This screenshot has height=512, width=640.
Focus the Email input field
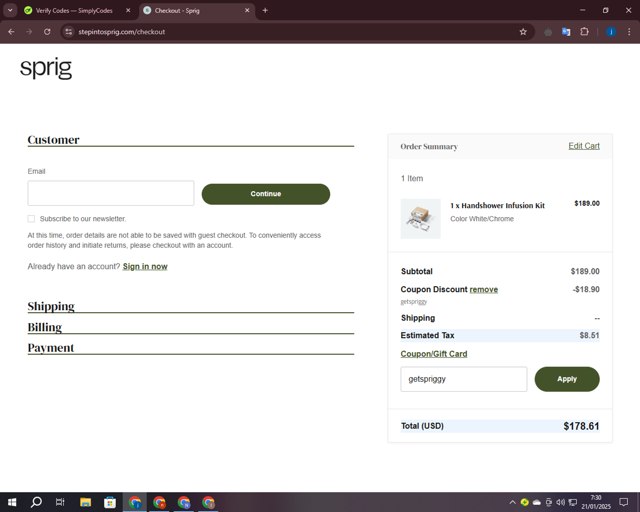tap(111, 193)
